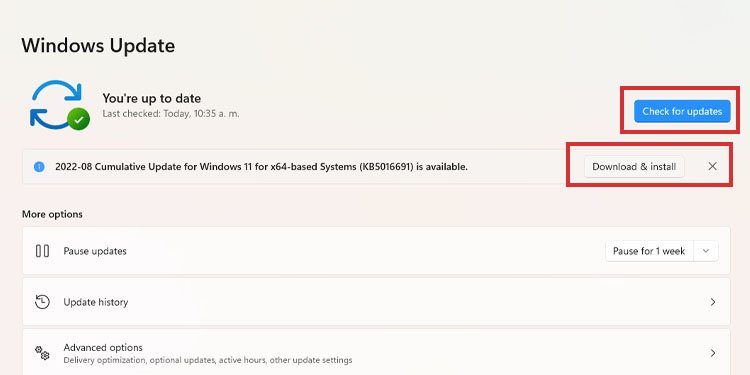750x375 pixels.
Task: Click the blue info icon beside cumulative update
Action: [x=39, y=167]
